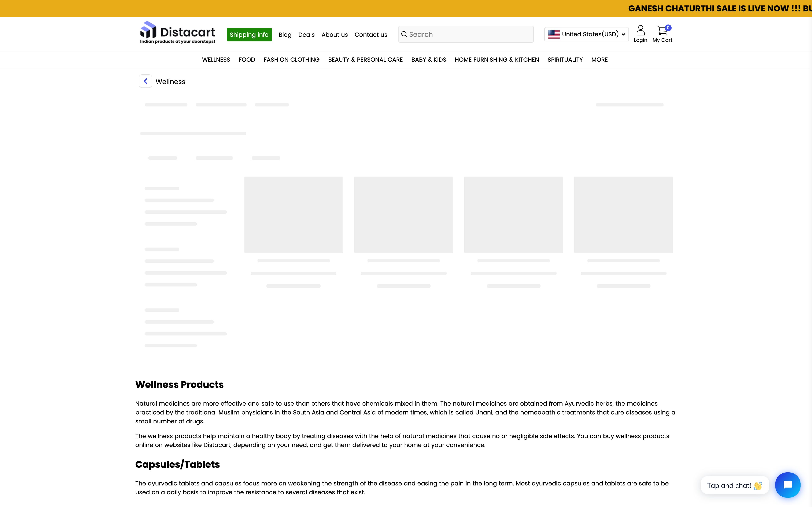812x507 pixels.
Task: Dismiss the Tap and chat prompt
Action: click(734, 485)
